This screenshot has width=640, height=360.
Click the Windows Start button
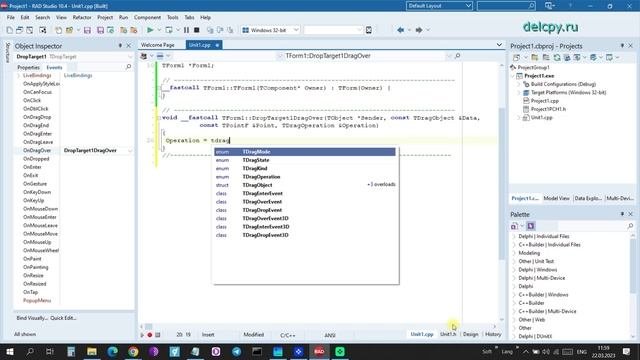pyautogui.click(x=9, y=351)
